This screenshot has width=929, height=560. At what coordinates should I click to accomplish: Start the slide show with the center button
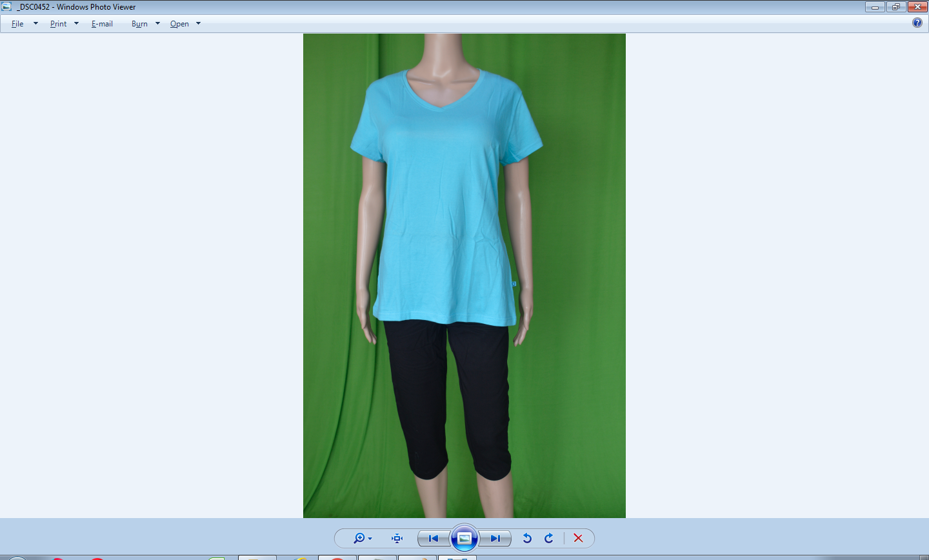(464, 538)
